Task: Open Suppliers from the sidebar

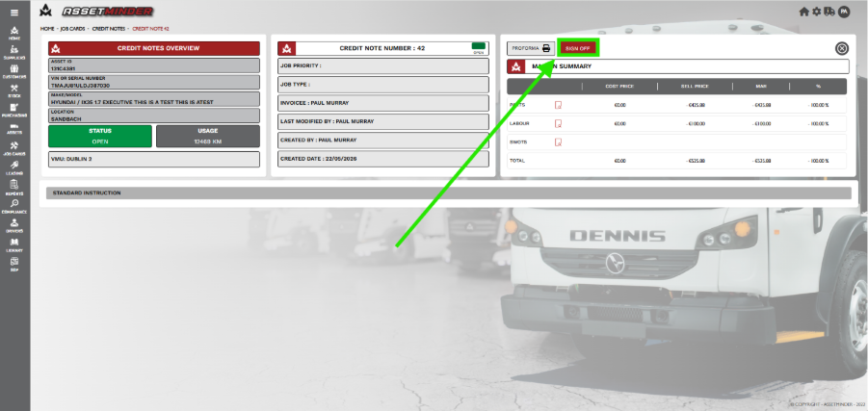Action: coord(14,53)
